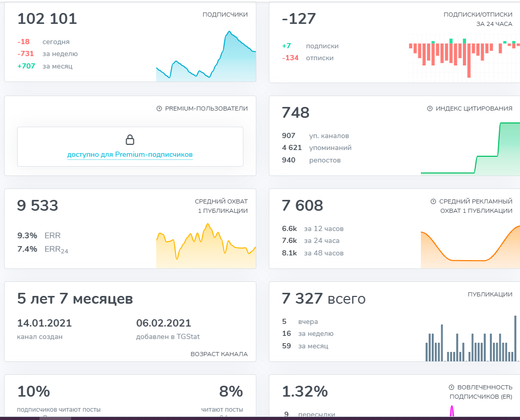520x420 pixels.
Task: Click the '7 327 всего' publications total
Action: [324, 299]
